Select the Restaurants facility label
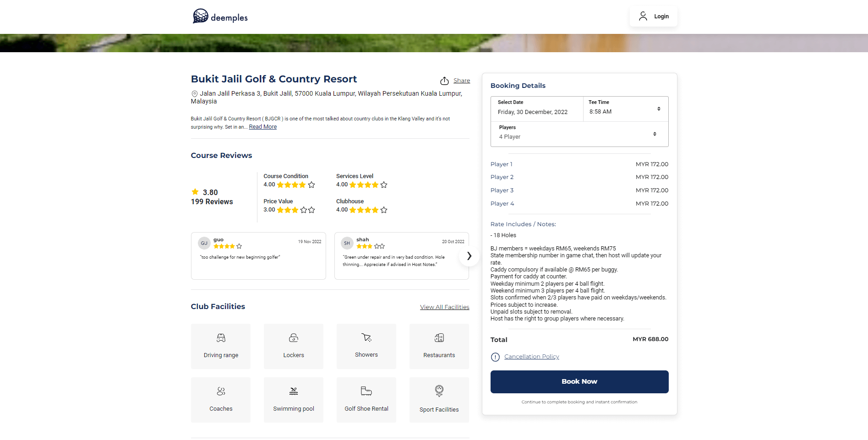 [x=439, y=355]
